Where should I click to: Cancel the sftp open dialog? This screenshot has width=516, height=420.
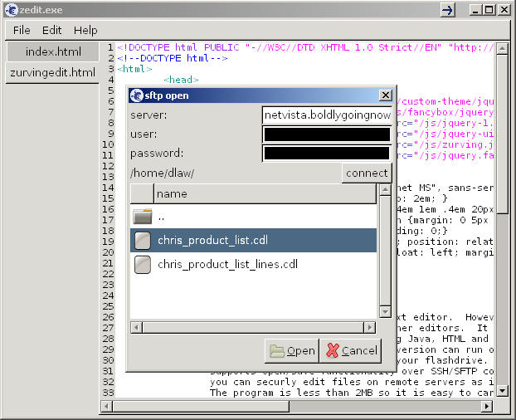click(x=350, y=350)
